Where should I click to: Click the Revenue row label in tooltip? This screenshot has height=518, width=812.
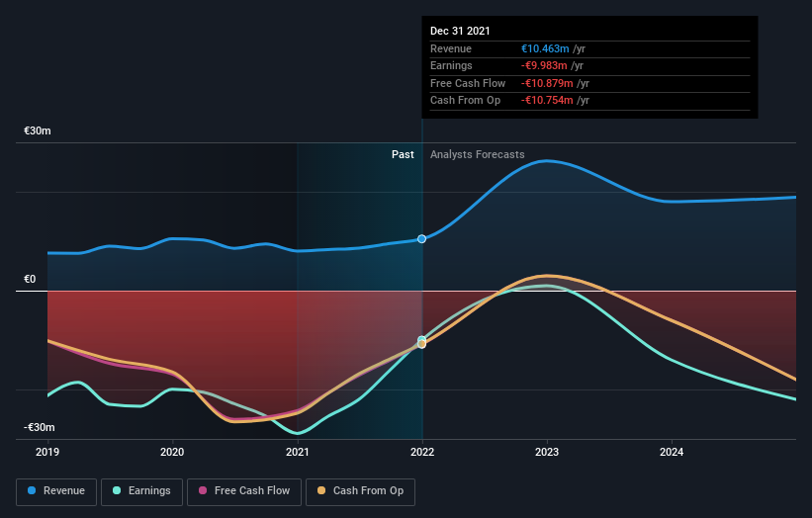click(x=451, y=48)
